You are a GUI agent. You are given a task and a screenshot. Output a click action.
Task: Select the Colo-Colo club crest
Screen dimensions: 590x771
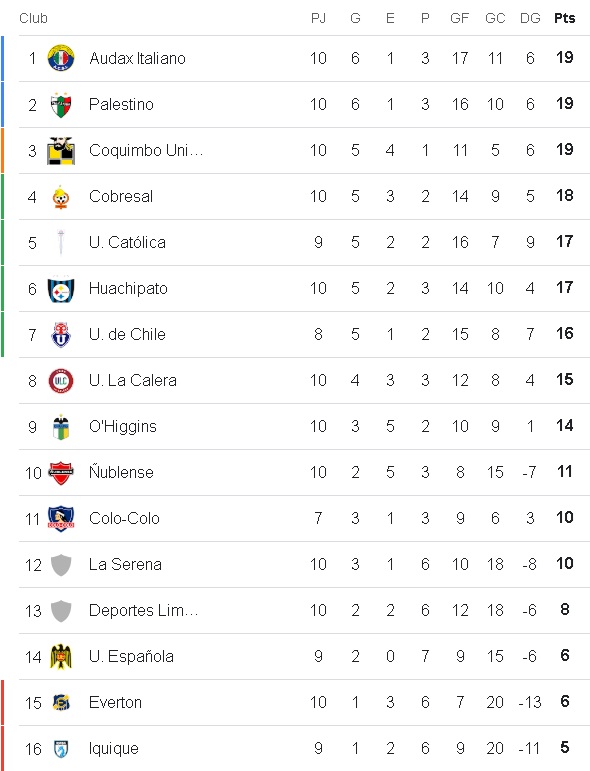coord(61,519)
